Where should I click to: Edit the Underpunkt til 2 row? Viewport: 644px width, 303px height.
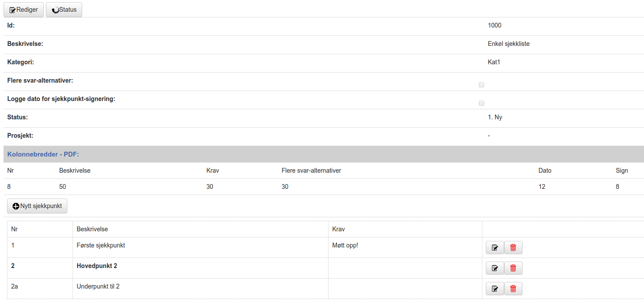tap(495, 289)
